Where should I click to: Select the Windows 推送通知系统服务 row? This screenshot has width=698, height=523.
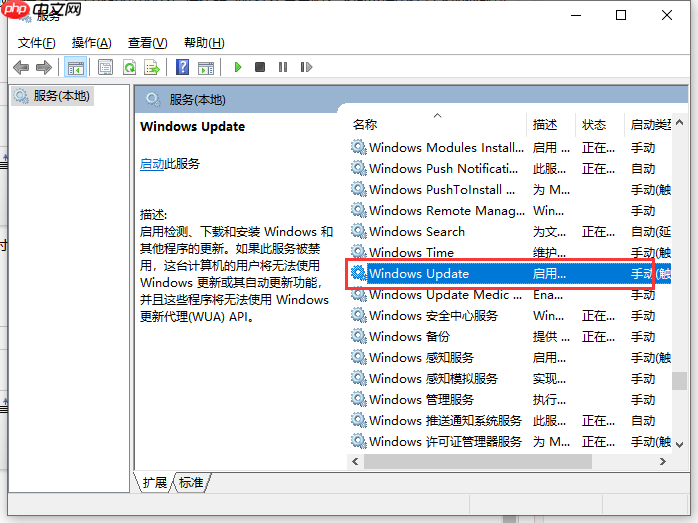(x=510, y=420)
